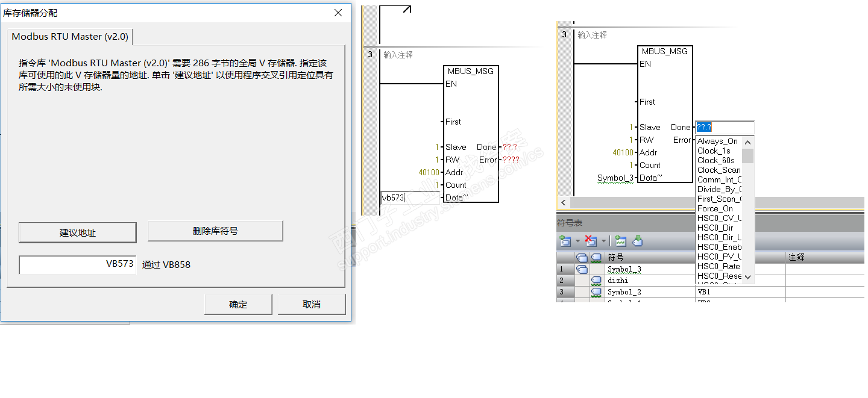Click the 通过 VB858 label
Image resolution: width=868 pixels, height=398 pixels.
[166, 265]
